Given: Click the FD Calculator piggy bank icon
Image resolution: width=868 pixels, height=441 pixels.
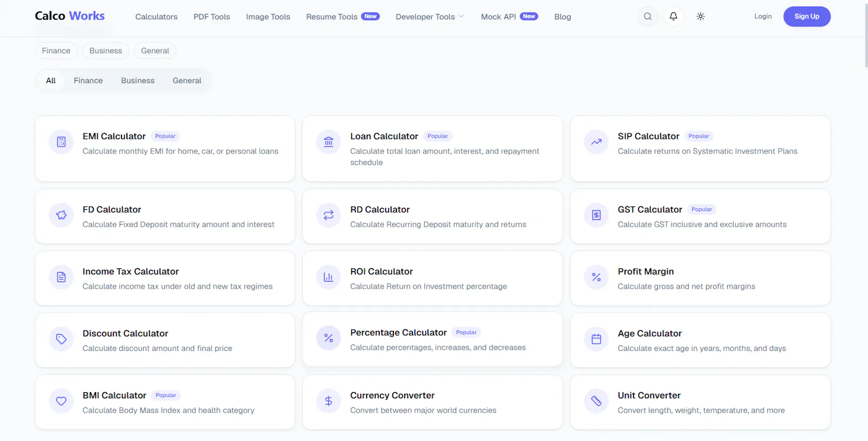Looking at the screenshot, I should pos(61,215).
